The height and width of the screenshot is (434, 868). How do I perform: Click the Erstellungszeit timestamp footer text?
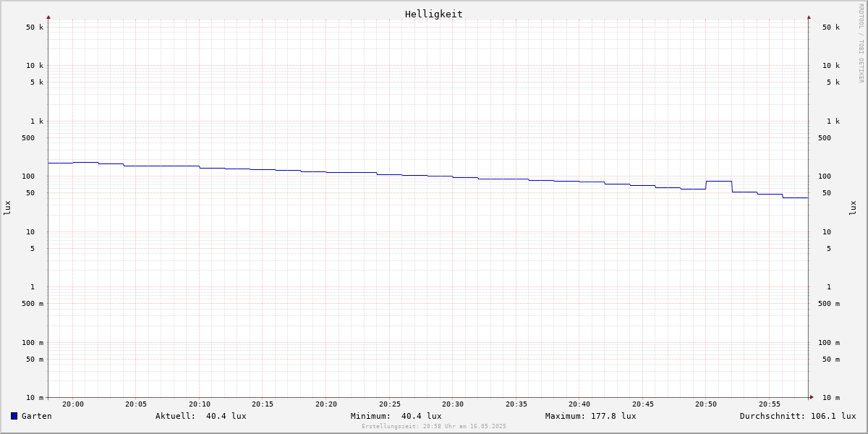click(x=434, y=427)
